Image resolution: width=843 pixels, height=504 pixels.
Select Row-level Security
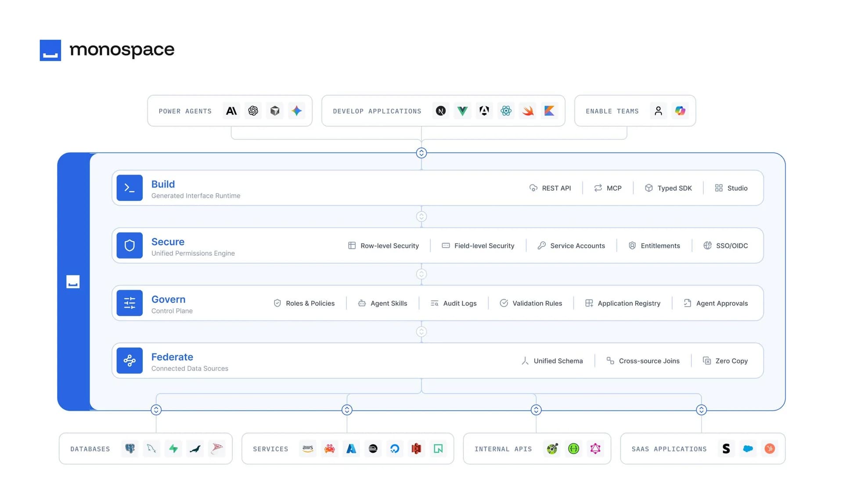coord(383,246)
